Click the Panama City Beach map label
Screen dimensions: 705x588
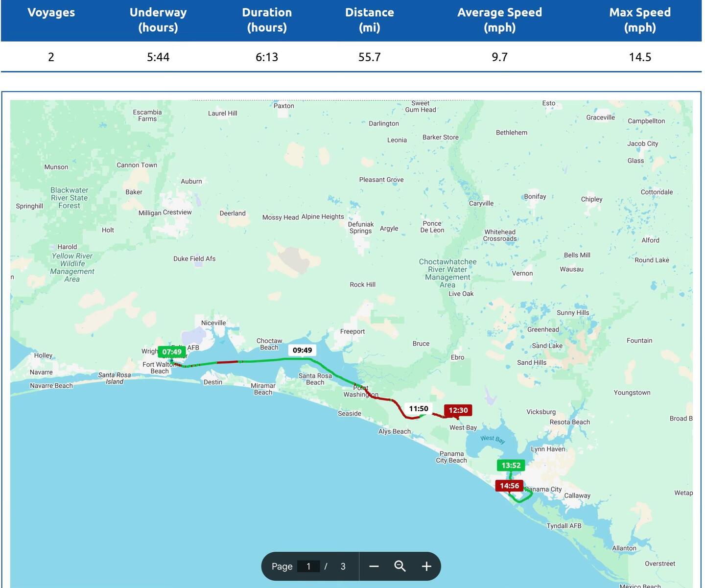coord(451,457)
